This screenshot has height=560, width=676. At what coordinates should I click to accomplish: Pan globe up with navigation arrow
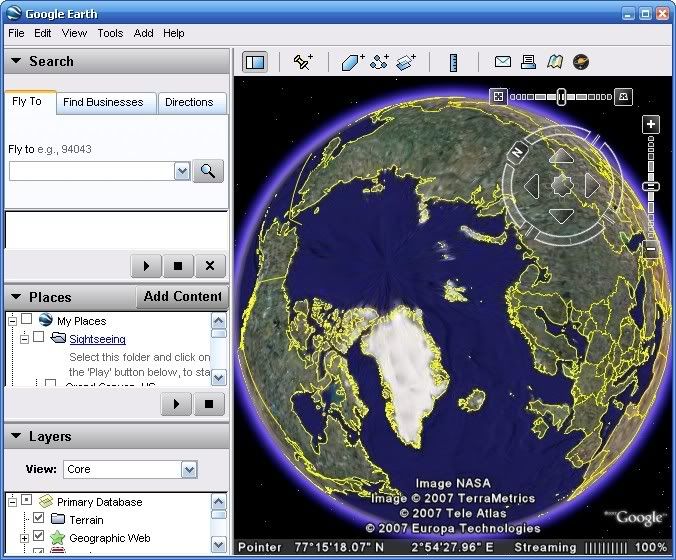point(561,155)
